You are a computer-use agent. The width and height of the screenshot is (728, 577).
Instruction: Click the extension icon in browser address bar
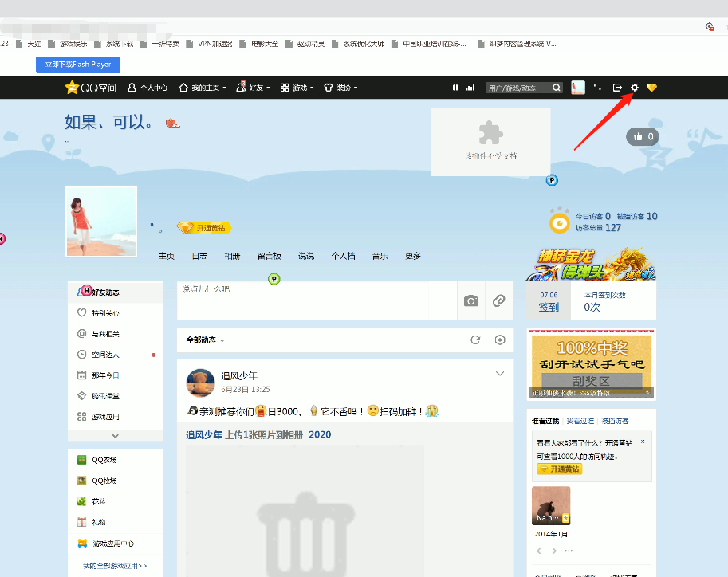(x=710, y=26)
